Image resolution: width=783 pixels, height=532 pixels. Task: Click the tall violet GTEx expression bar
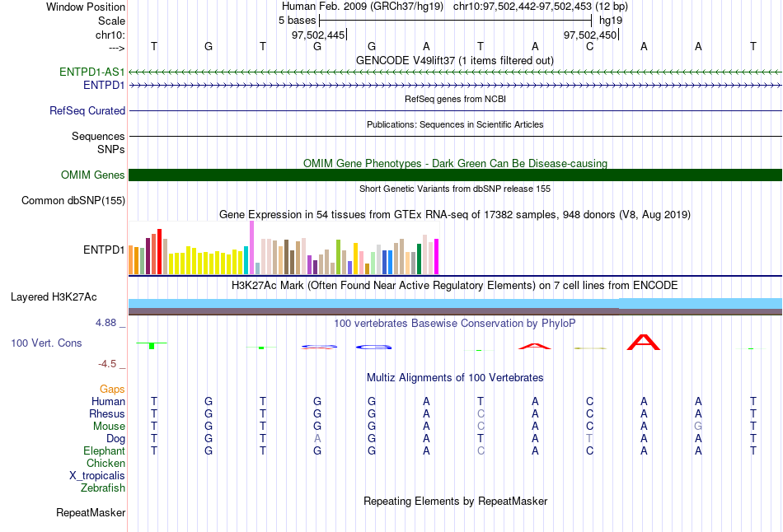(x=251, y=248)
